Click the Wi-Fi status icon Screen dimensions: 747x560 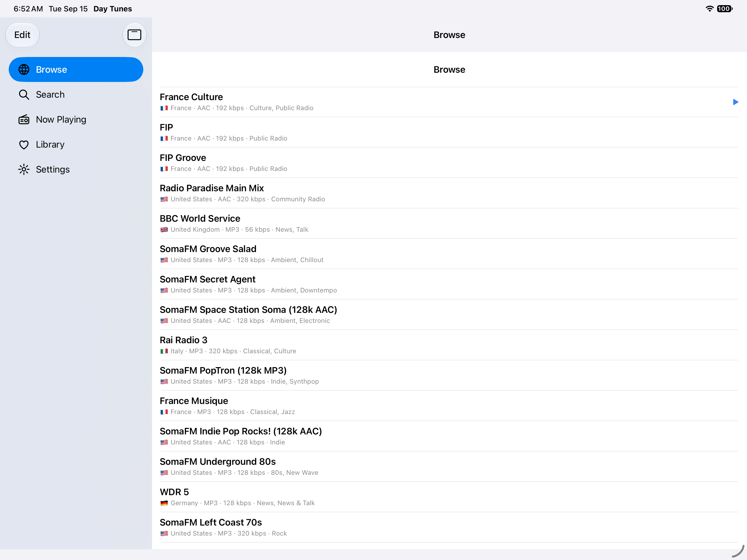pyautogui.click(x=710, y=9)
